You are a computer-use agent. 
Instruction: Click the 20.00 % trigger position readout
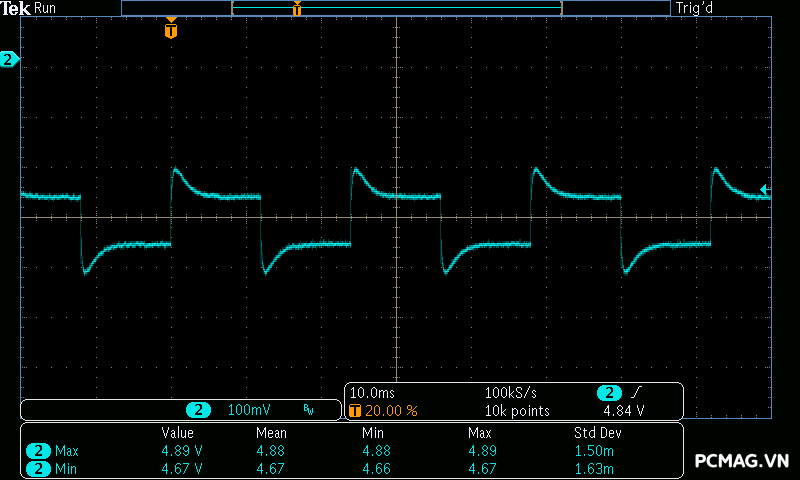(391, 410)
